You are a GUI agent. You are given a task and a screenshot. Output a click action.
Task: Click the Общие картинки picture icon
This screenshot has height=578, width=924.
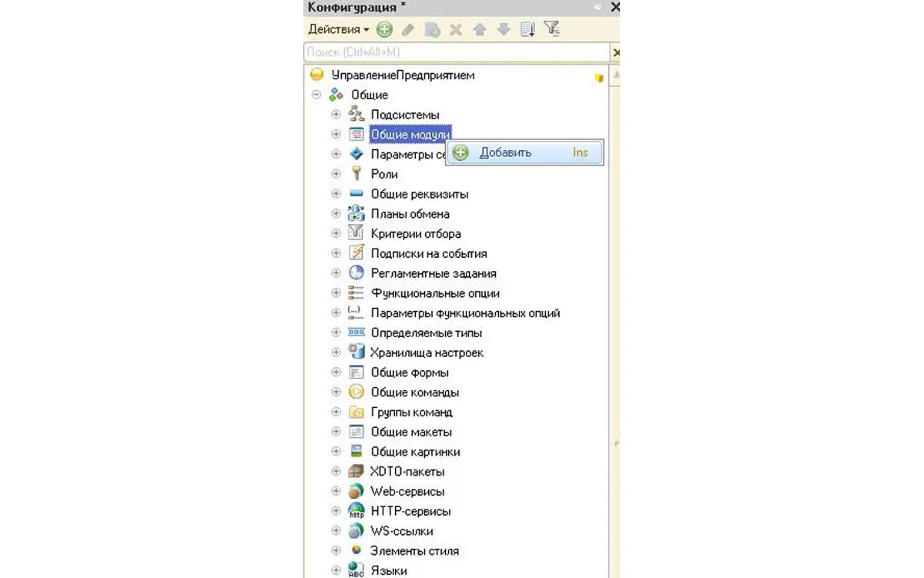click(356, 452)
